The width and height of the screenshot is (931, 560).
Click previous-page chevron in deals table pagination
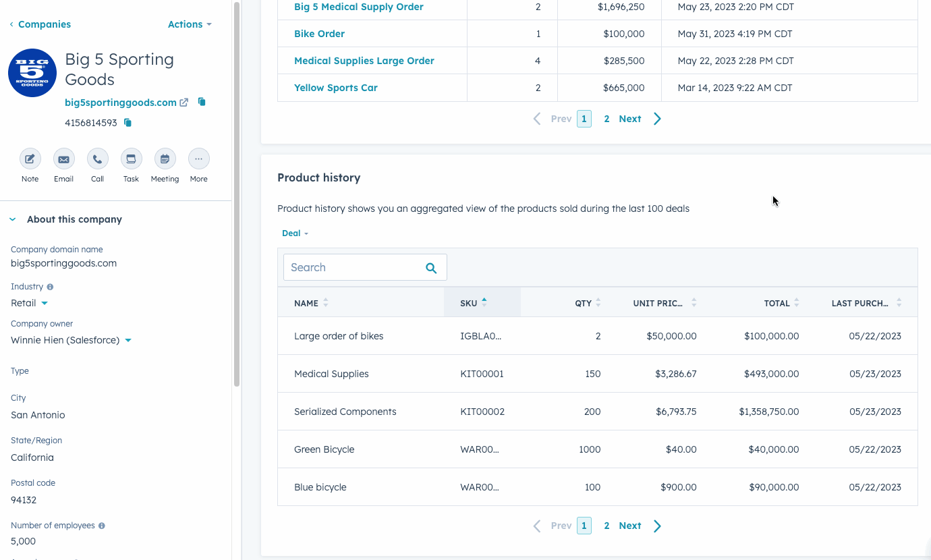[537, 119]
